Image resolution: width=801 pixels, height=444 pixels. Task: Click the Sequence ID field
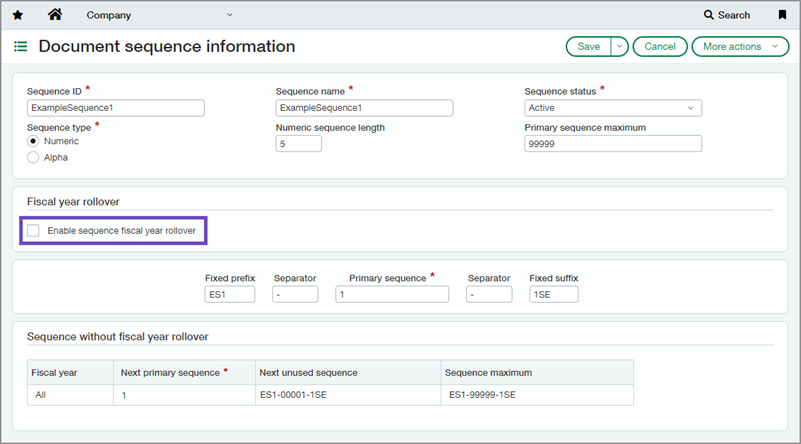(115, 108)
